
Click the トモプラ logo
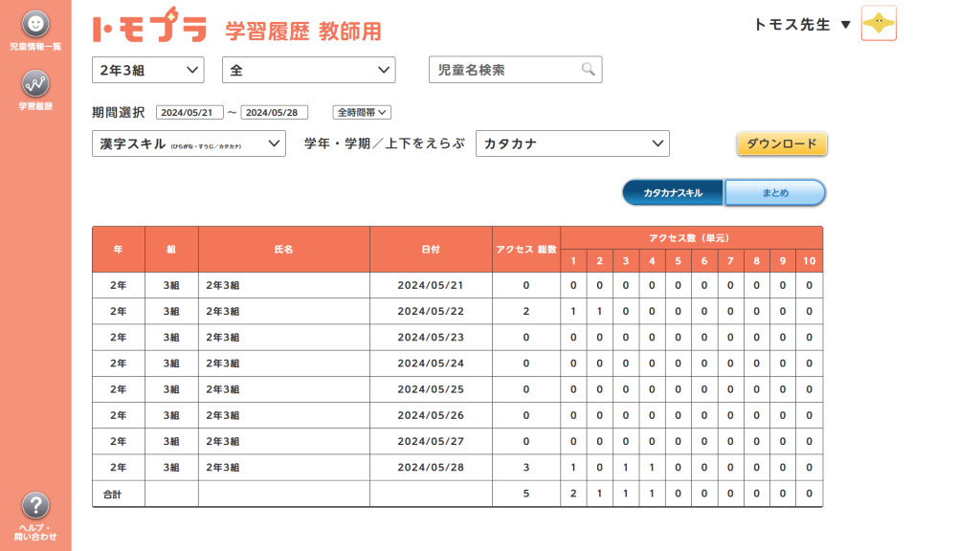click(149, 26)
